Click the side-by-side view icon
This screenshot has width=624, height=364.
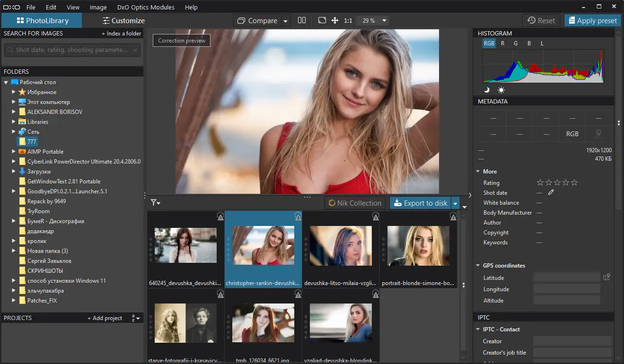[302, 20]
